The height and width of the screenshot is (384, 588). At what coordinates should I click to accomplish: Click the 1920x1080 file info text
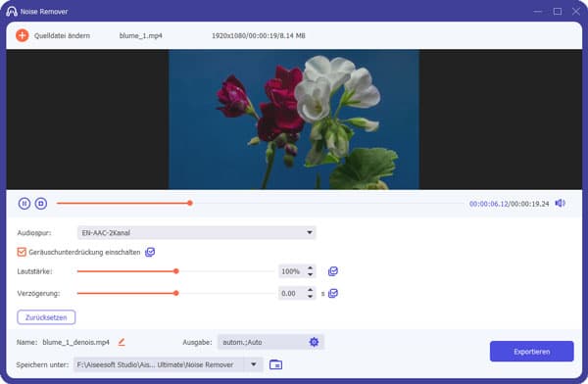pos(259,35)
